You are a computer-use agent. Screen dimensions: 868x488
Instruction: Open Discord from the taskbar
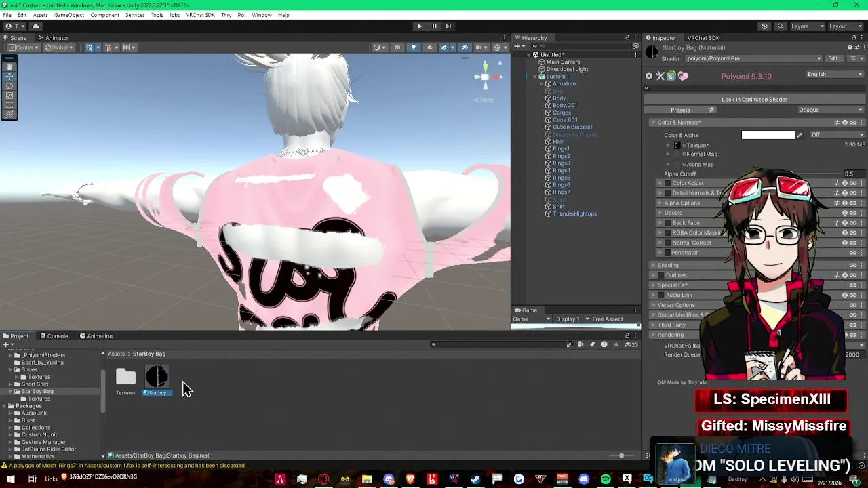click(x=584, y=480)
